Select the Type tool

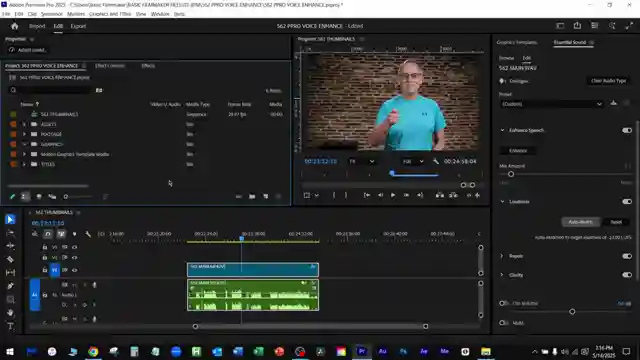point(11,326)
